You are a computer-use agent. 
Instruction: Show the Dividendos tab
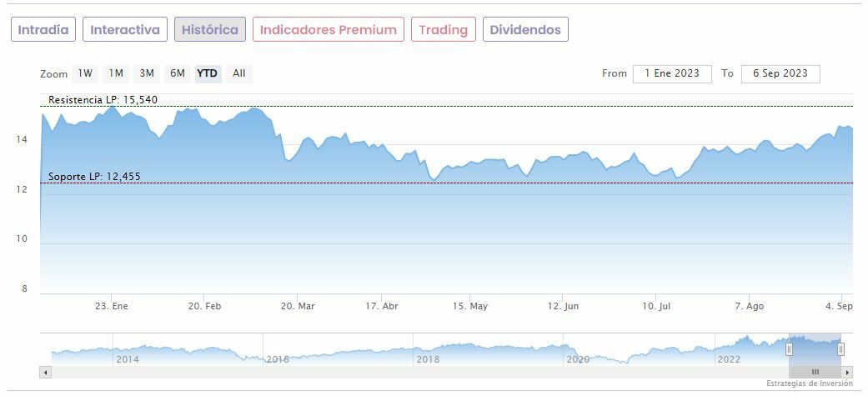[525, 30]
